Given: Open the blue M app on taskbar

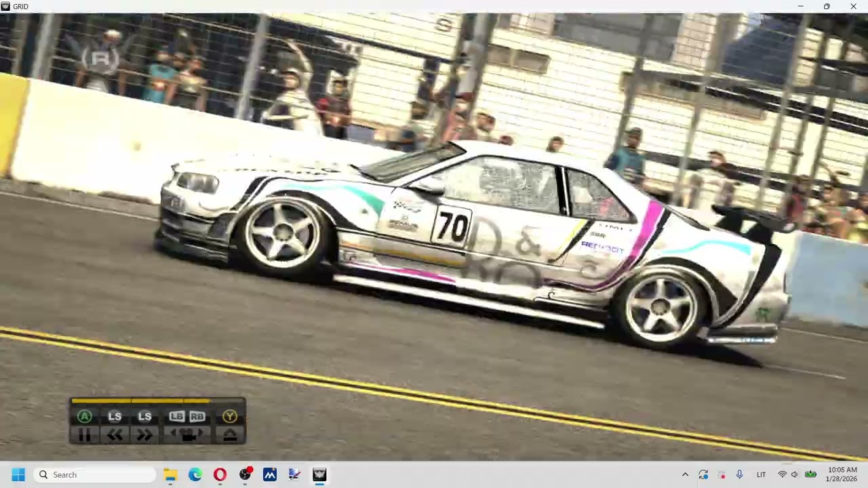Looking at the screenshot, I should pos(270,474).
